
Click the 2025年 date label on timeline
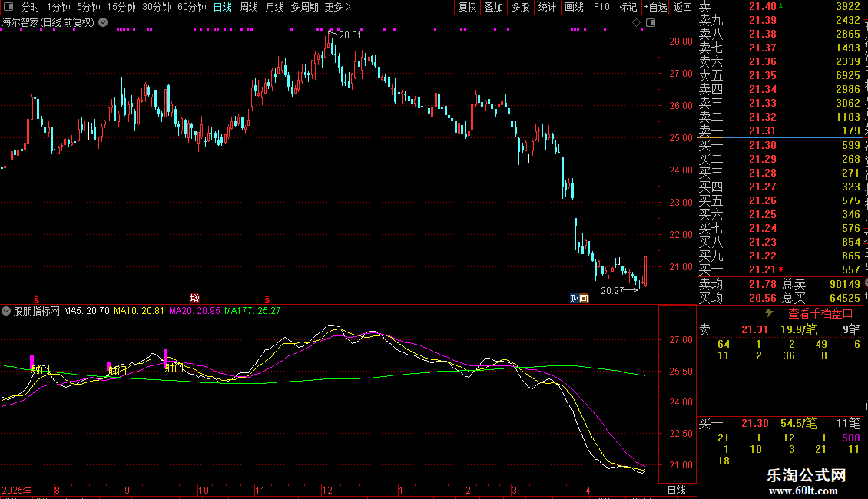tap(17, 490)
